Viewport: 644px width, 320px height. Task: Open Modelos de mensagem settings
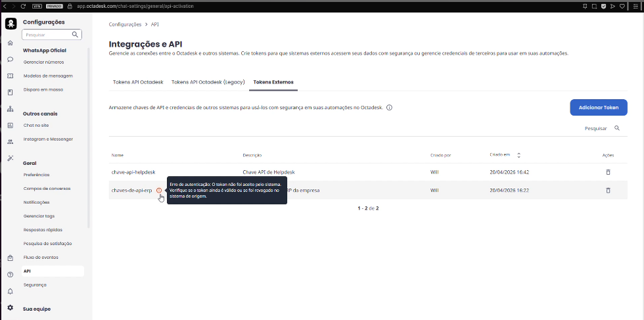pos(48,76)
